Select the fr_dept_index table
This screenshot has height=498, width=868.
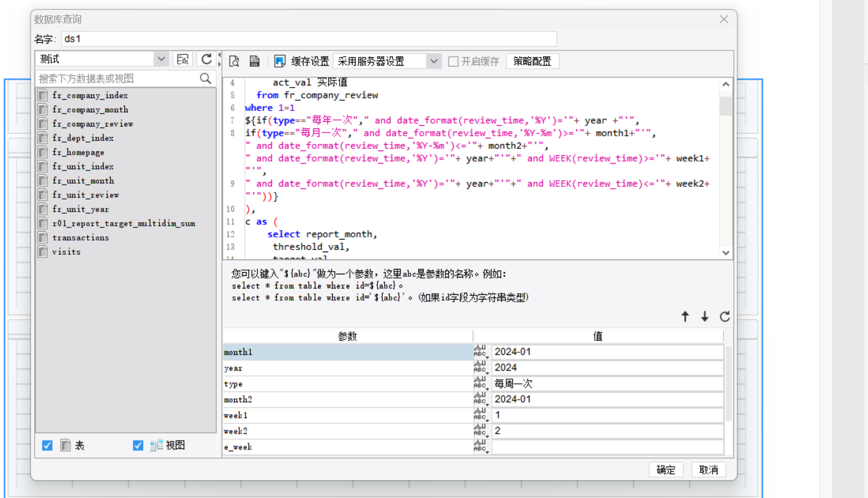point(83,138)
